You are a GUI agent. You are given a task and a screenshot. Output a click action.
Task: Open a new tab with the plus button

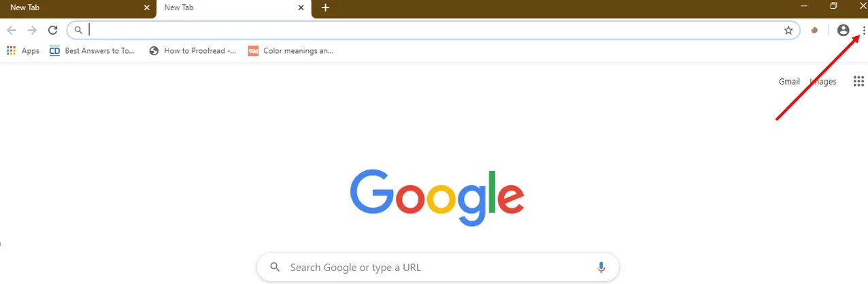click(x=325, y=8)
